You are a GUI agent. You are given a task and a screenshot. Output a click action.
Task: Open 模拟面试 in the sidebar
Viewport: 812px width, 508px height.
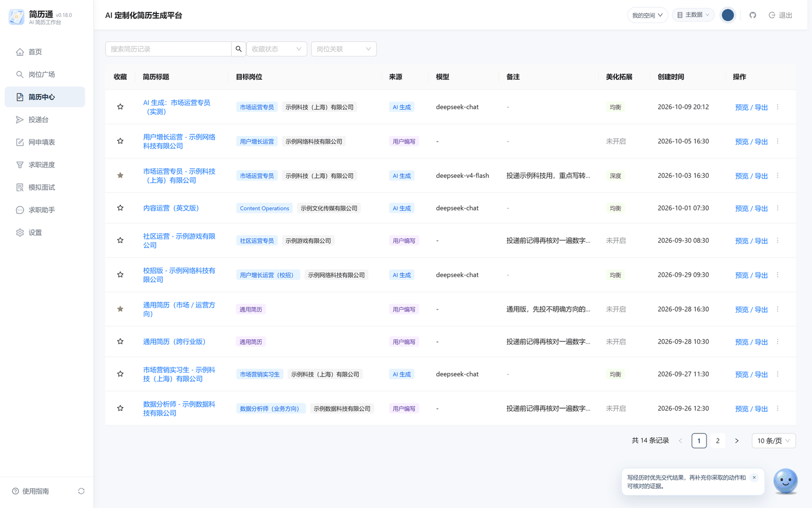point(45,187)
